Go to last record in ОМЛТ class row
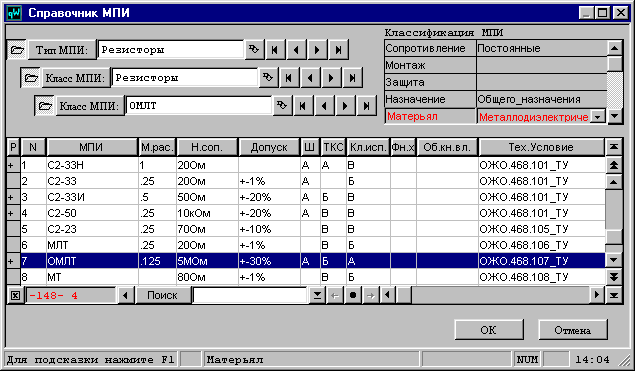This screenshot has height=371, width=635. (367, 106)
